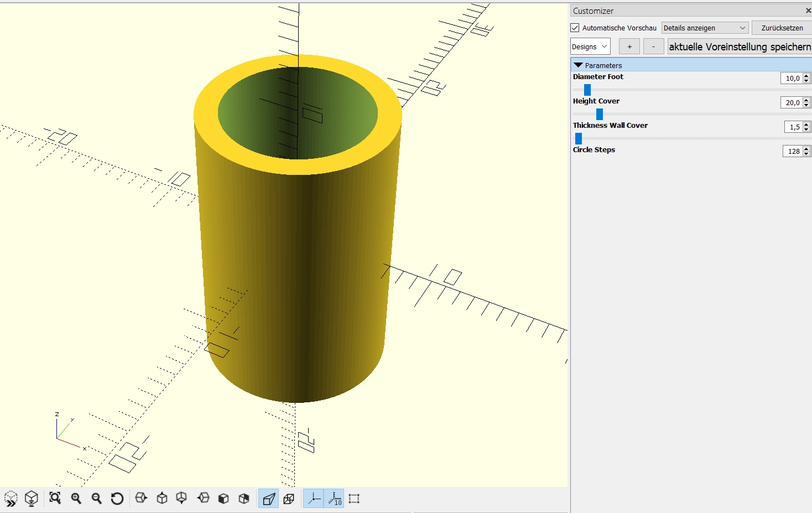This screenshot has width=812, height=513.
Task: Show the viewport edges overlay icon
Action: click(x=354, y=498)
